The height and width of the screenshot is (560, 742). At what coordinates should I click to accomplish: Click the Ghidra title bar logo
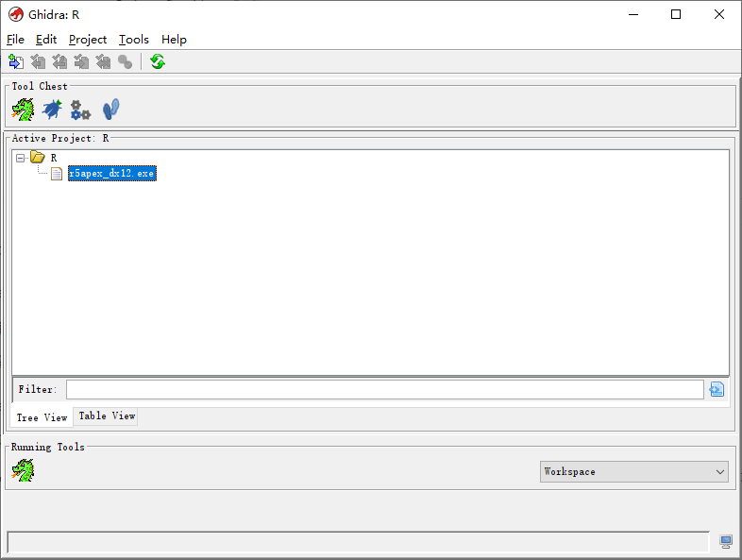pyautogui.click(x=16, y=14)
